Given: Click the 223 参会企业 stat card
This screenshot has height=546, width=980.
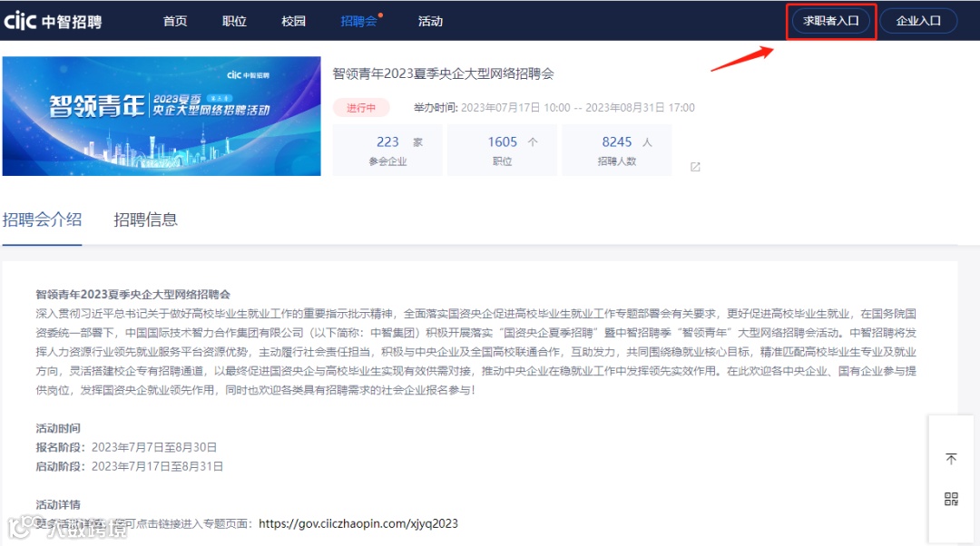Looking at the screenshot, I should pyautogui.click(x=387, y=150).
